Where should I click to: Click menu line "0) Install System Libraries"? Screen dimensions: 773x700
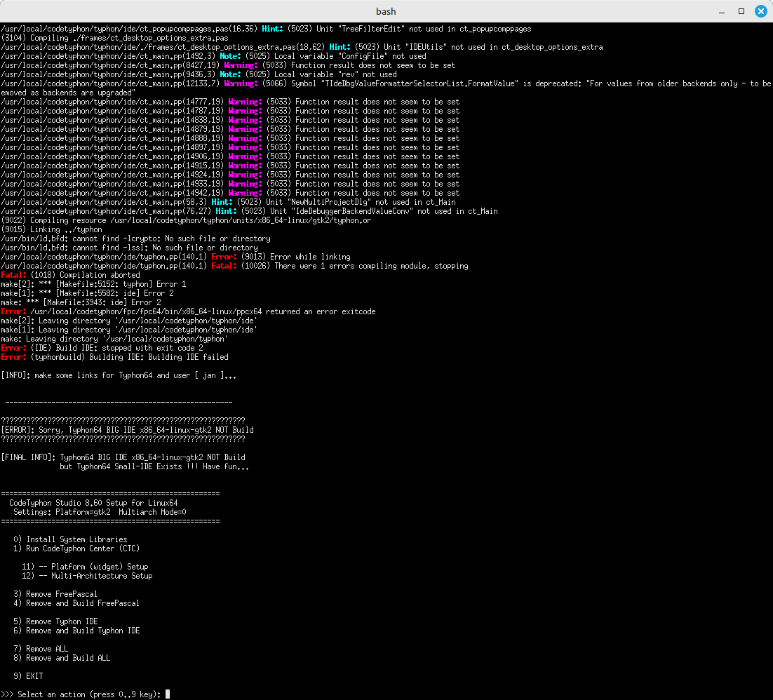71,539
